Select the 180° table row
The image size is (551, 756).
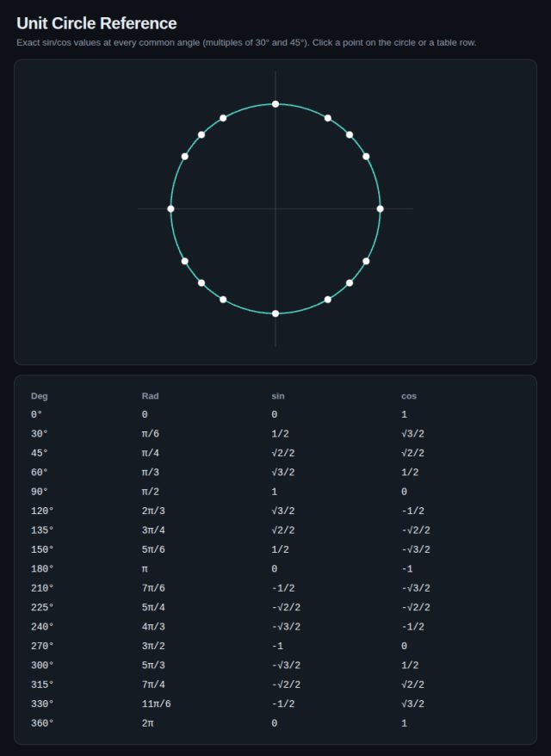point(275,569)
